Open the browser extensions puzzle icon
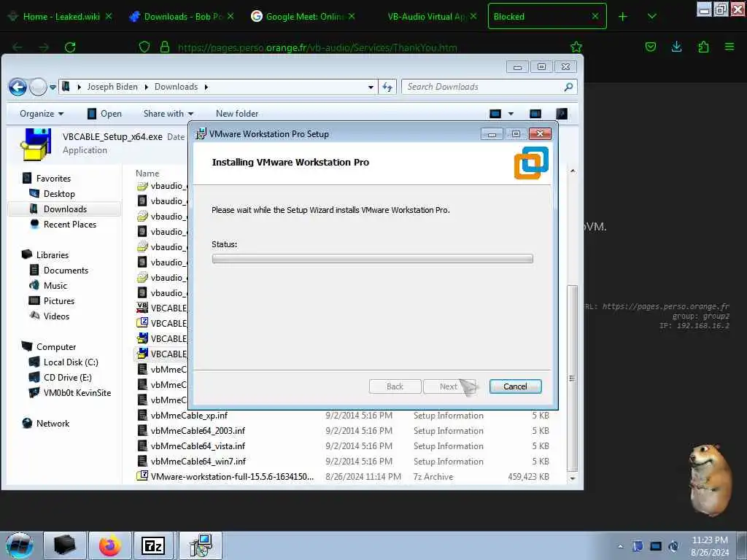 pos(703,47)
